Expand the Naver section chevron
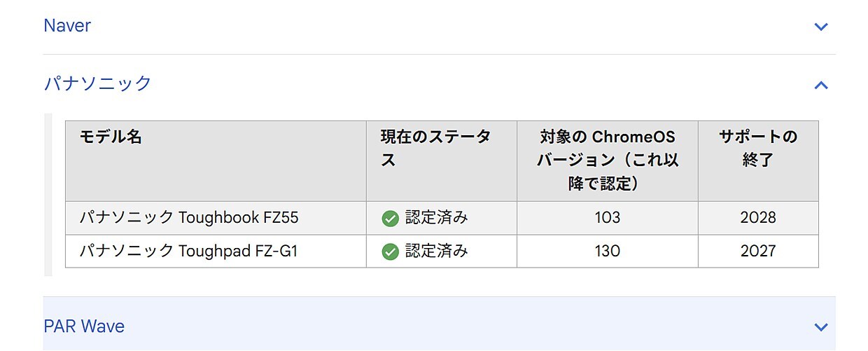 coord(821,27)
